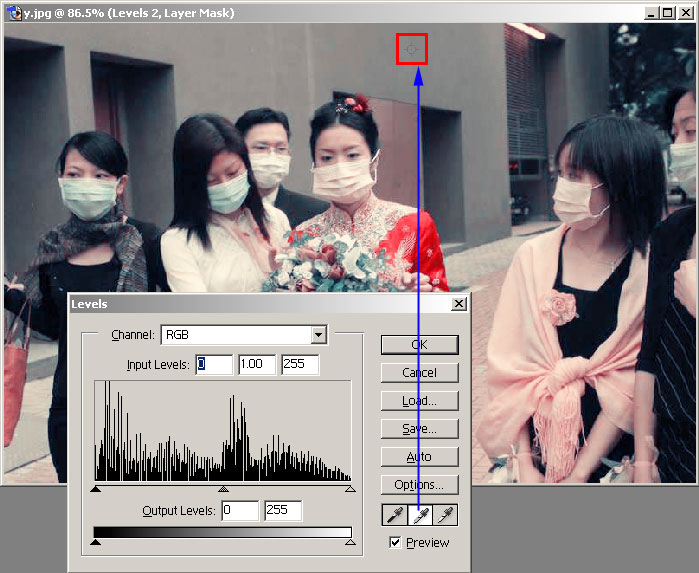Click the y.jpg window title text
Screen dimensions: 699x573
click(x=129, y=13)
